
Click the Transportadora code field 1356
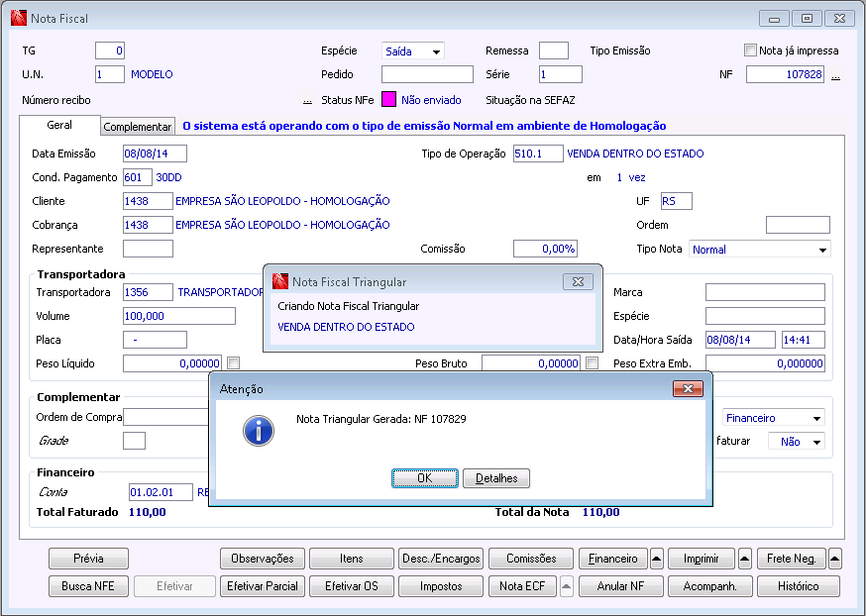pos(148,292)
